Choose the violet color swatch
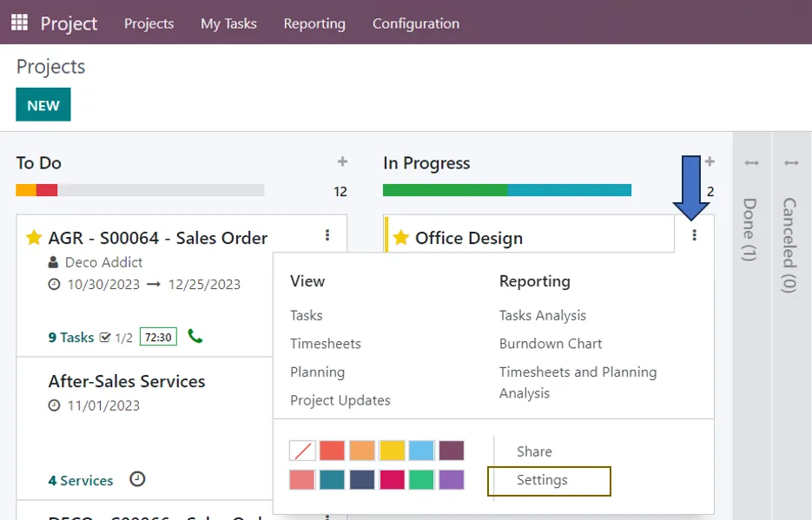This screenshot has height=520, width=812. 452,480
